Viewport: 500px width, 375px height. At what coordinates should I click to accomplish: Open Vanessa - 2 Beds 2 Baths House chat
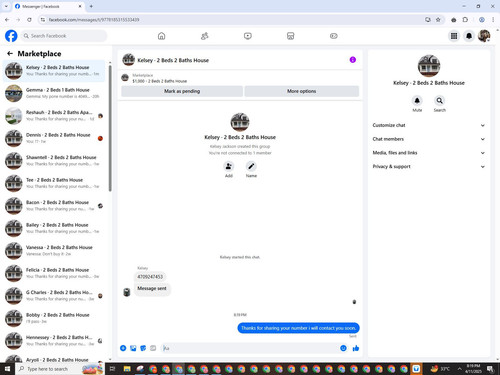(x=54, y=251)
